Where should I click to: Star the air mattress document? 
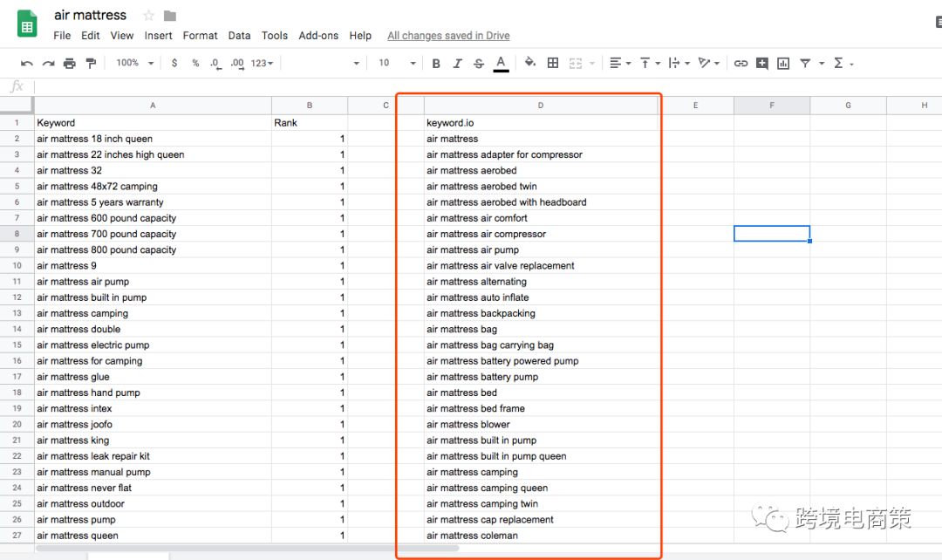(148, 16)
